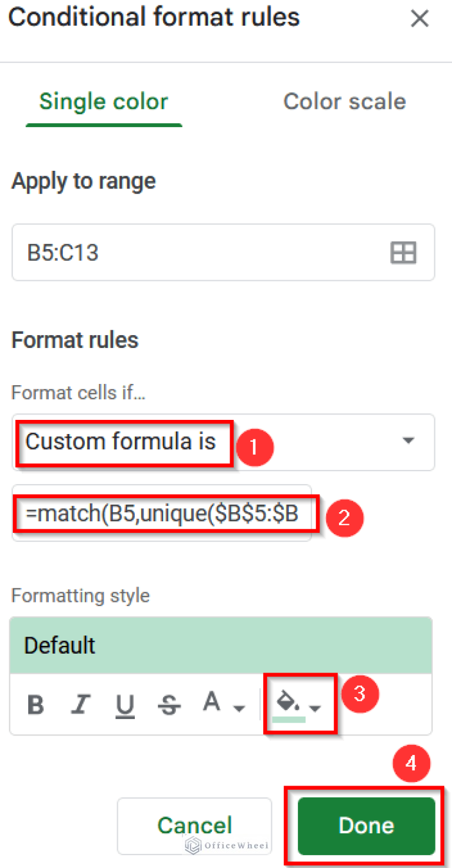Select the Single color tab
The width and height of the screenshot is (452, 868).
pos(103,101)
